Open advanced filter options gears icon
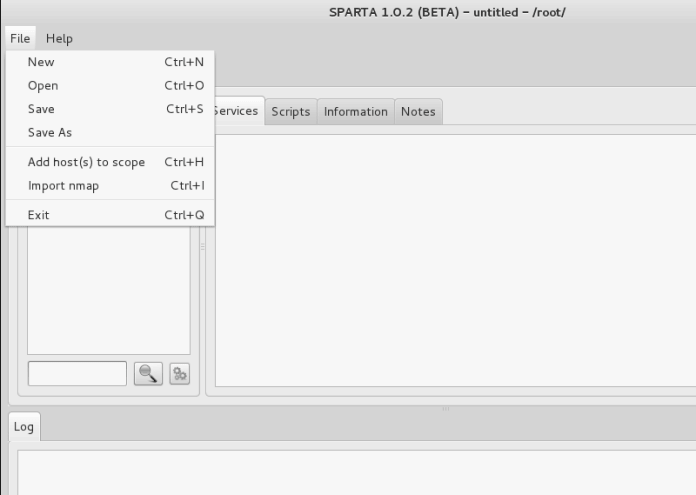Screen dimensions: 696x495 pos(179,373)
